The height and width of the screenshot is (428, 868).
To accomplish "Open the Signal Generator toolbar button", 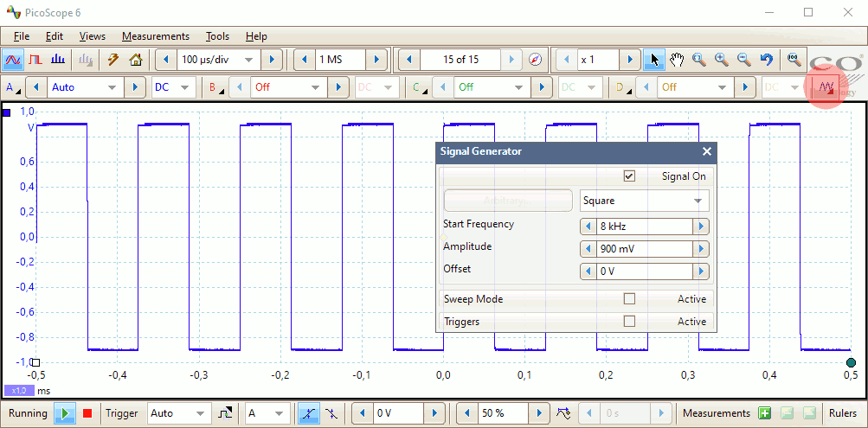I will [x=826, y=87].
